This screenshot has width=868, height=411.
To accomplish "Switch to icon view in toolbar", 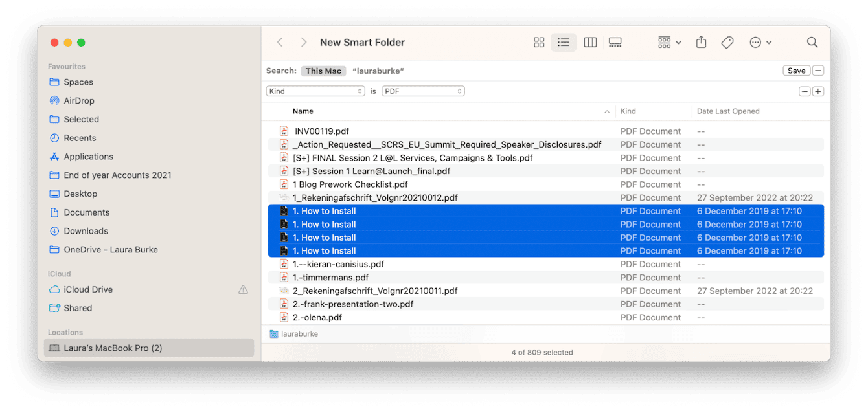I will click(539, 42).
